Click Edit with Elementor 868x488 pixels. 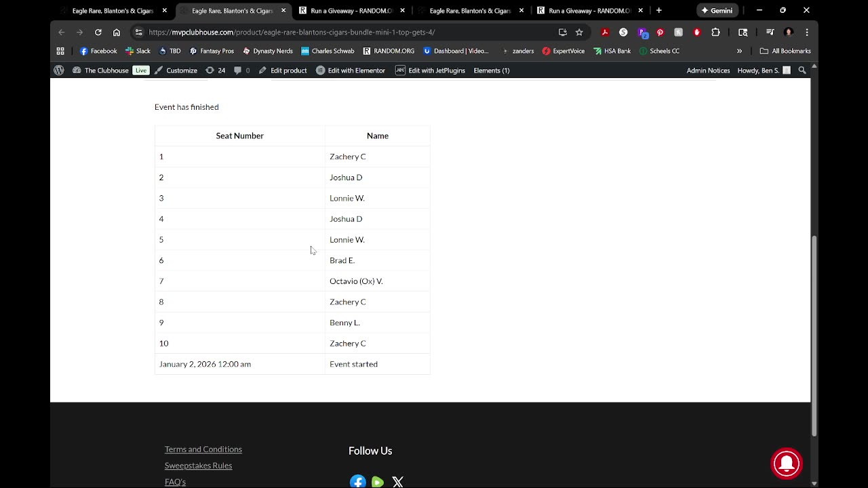coord(351,70)
